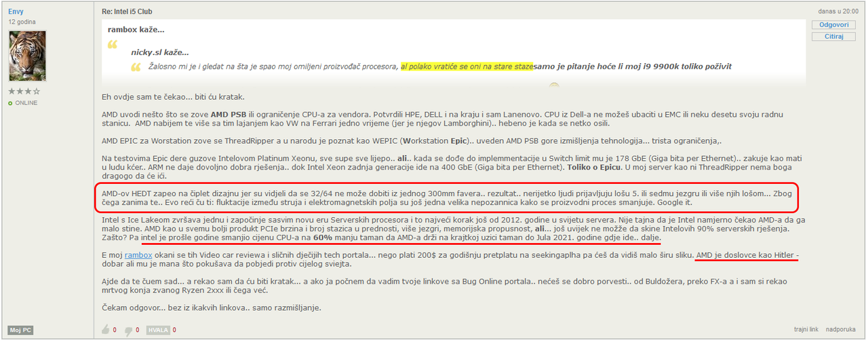Click the green ONLINE status dot
The height and width of the screenshot is (342, 868).
pyautogui.click(x=10, y=103)
